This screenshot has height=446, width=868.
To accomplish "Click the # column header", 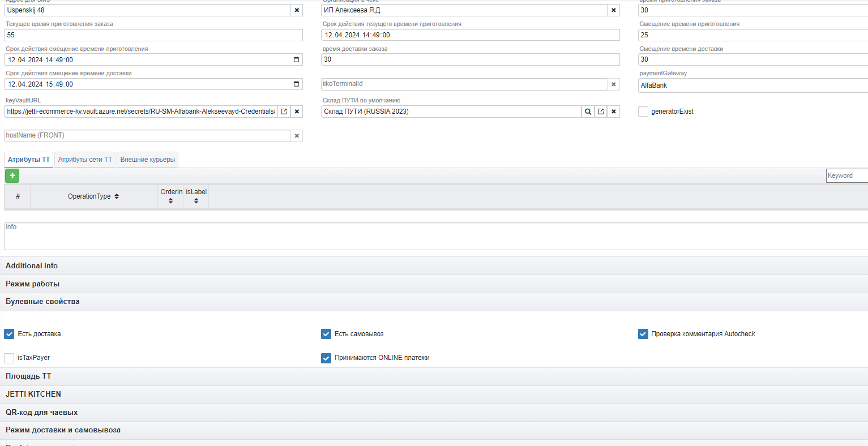I will click(18, 196).
